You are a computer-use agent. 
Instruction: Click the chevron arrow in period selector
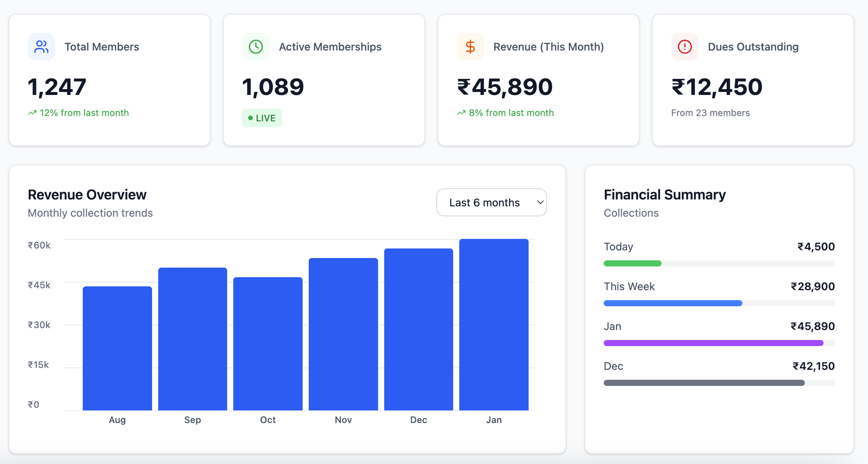540,203
